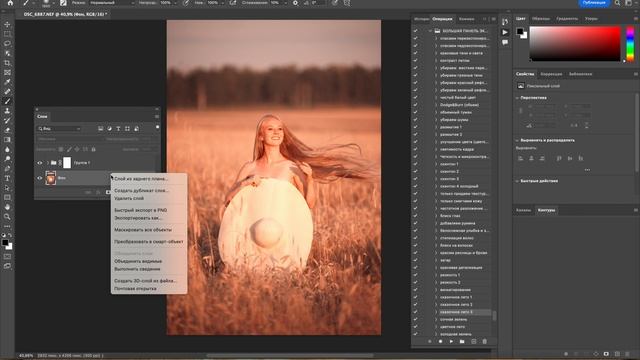Delete action with trash icon in Actions panel
Viewport: 640px width, 360px height.
484,341
